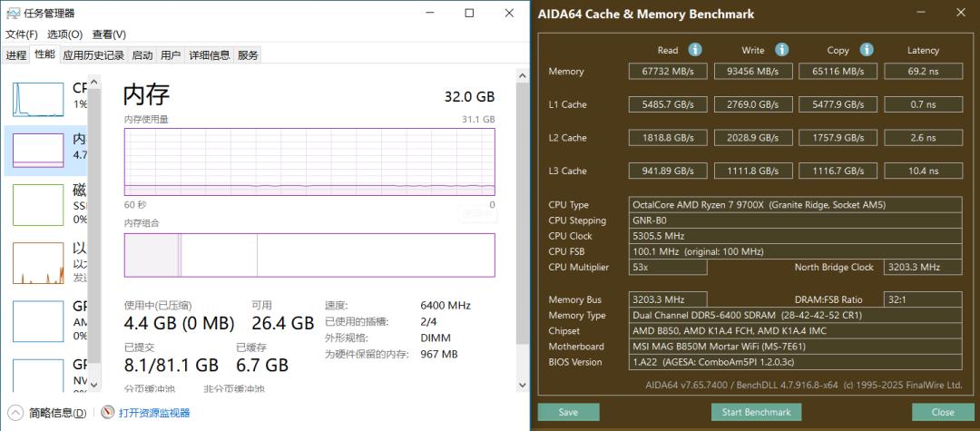Click the Task Manager vertical scrollbar
This screenshot has height=431, width=980.
(x=522, y=227)
